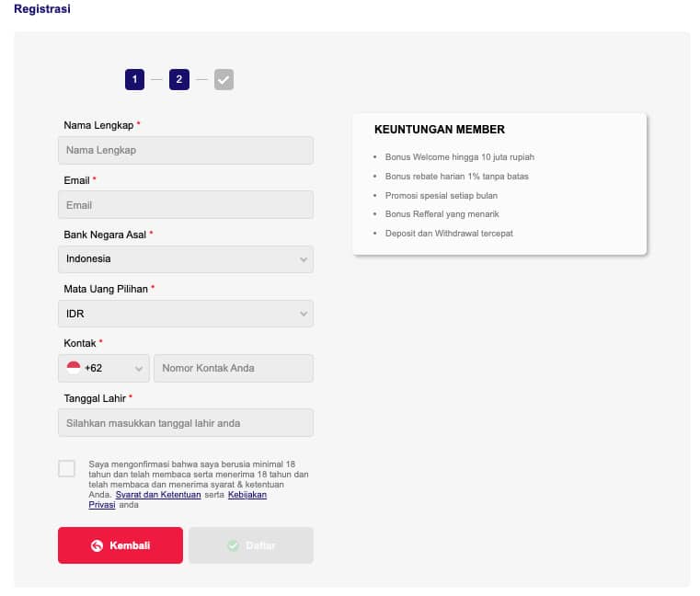Expand the Bank Negara Asal dropdown
This screenshot has height=596, width=700.
tap(185, 259)
